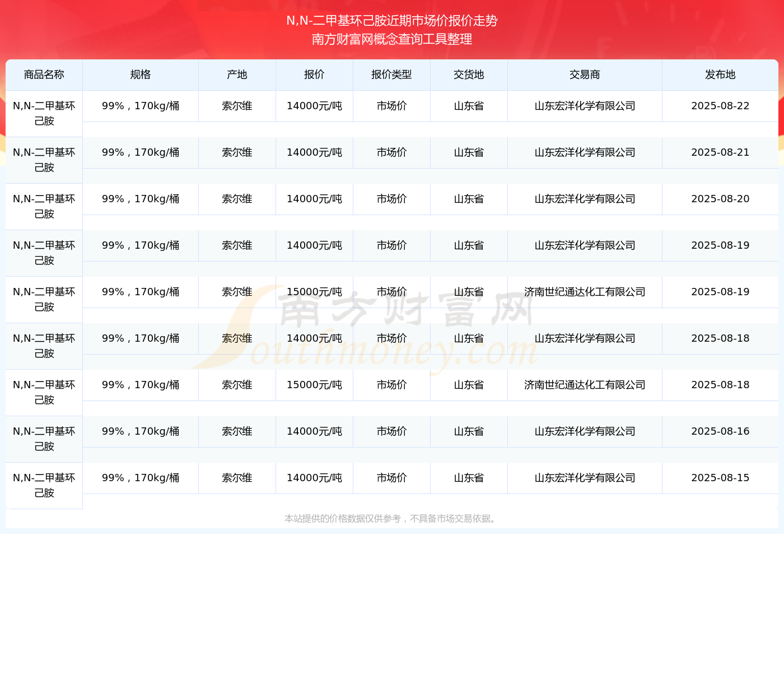Click 99%，170kg/桶 spec in the 2025-08-20 row
784x675 pixels.
(x=141, y=199)
